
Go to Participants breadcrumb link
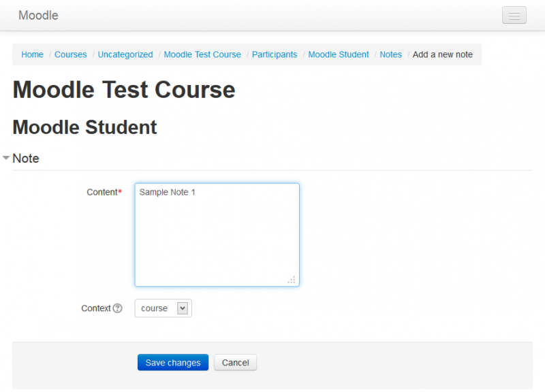tap(275, 54)
